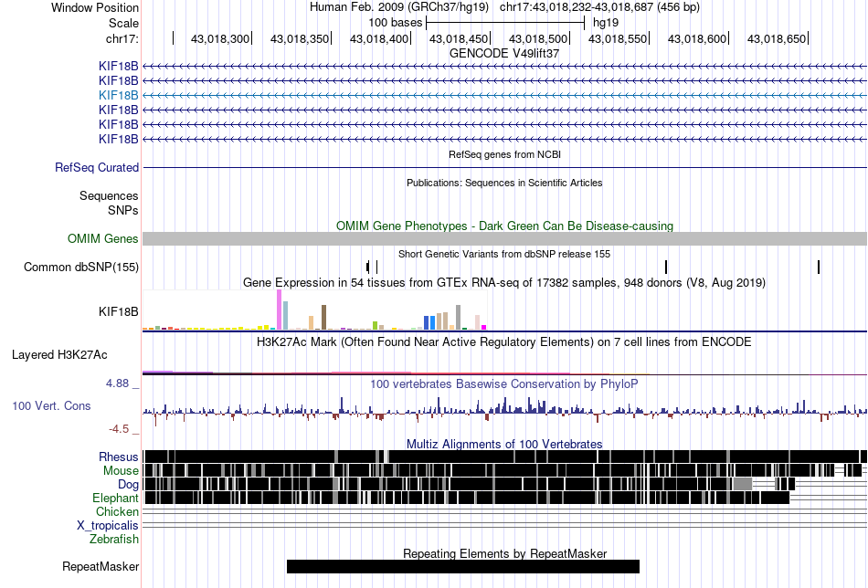Select the Zebrafish alignment label
The width and height of the screenshot is (868, 588).
(x=114, y=539)
